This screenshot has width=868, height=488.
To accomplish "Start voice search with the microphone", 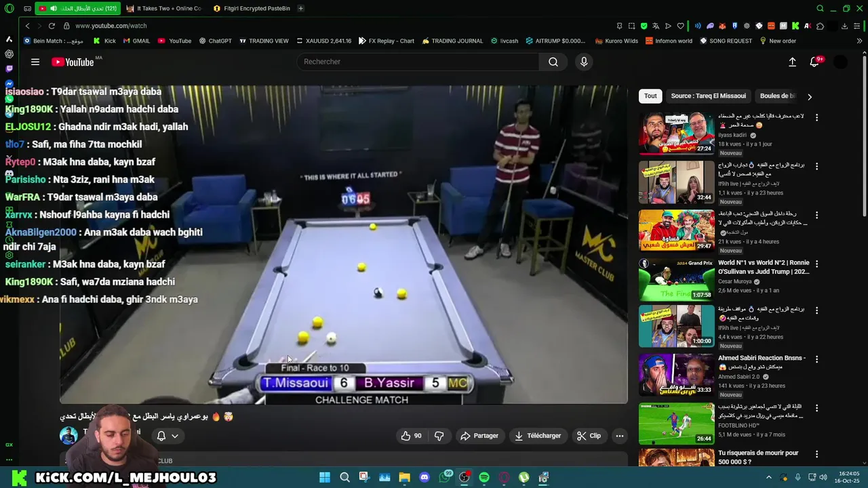I will point(584,62).
